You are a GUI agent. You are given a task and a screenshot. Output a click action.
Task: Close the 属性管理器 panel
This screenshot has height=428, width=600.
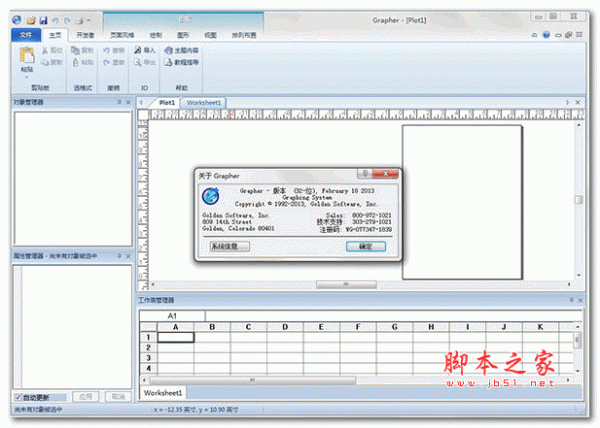click(128, 256)
